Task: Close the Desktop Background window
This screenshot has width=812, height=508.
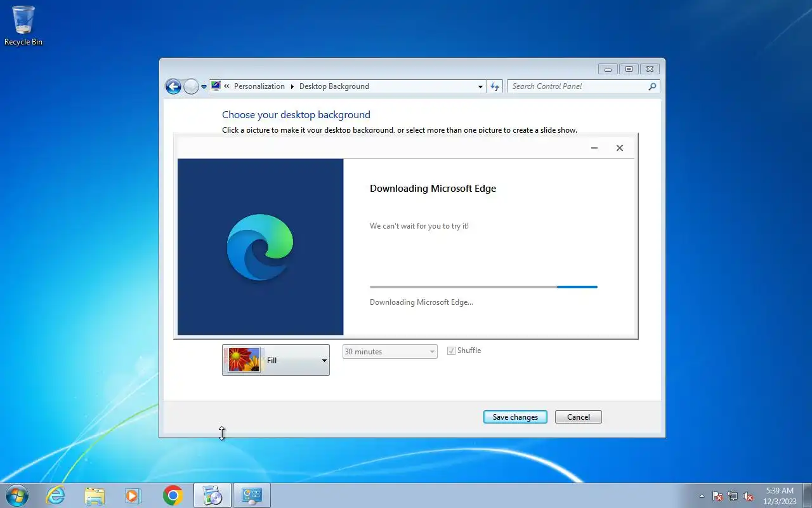Action: coord(650,69)
